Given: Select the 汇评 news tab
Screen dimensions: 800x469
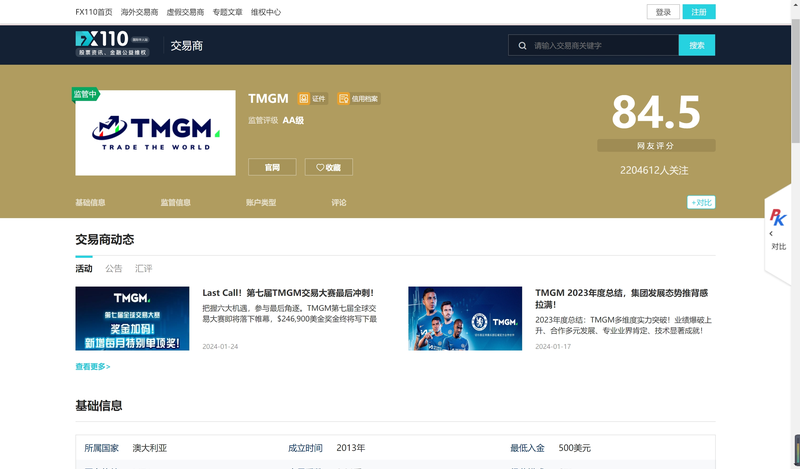Looking at the screenshot, I should click(143, 268).
